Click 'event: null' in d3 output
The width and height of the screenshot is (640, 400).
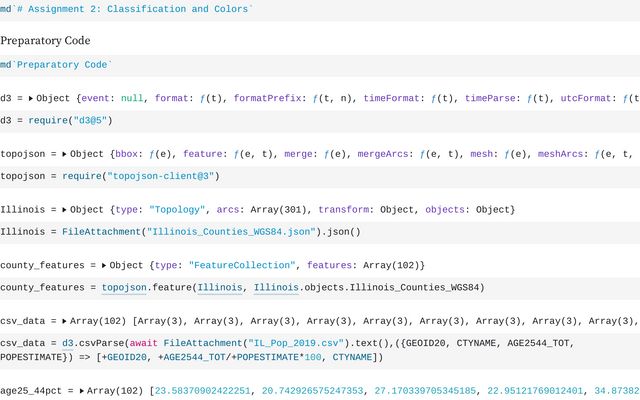click(x=112, y=98)
